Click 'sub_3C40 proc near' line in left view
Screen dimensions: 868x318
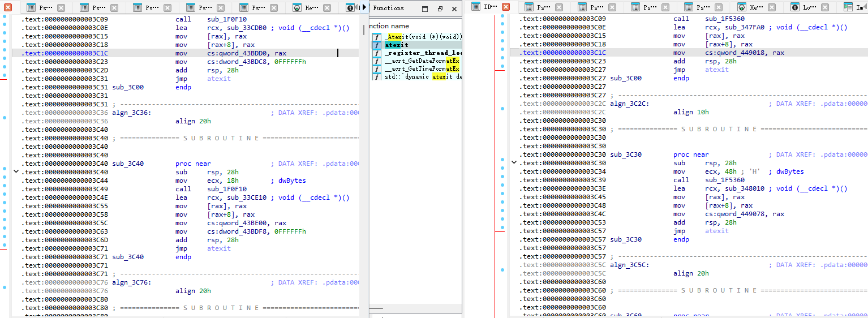(x=161, y=164)
